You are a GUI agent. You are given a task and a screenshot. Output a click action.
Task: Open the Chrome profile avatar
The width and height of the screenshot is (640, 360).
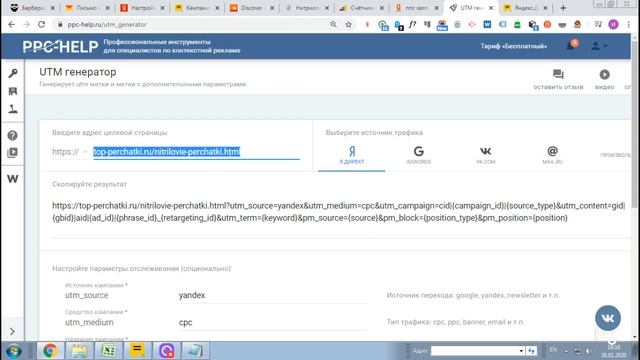click(613, 24)
